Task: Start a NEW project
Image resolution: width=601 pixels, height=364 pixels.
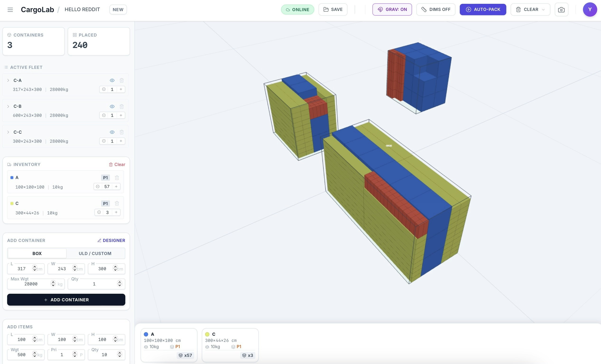Action: tap(118, 9)
